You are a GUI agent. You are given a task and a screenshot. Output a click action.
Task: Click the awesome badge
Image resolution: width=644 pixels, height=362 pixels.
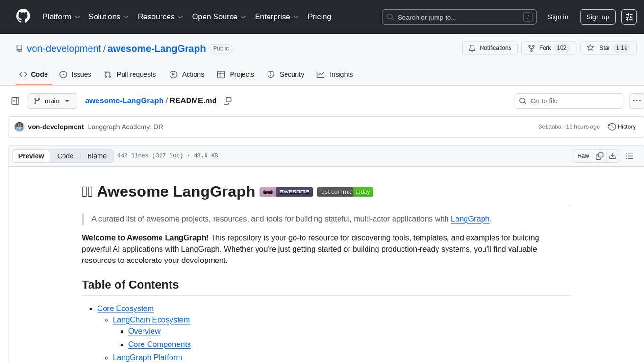[286, 192]
